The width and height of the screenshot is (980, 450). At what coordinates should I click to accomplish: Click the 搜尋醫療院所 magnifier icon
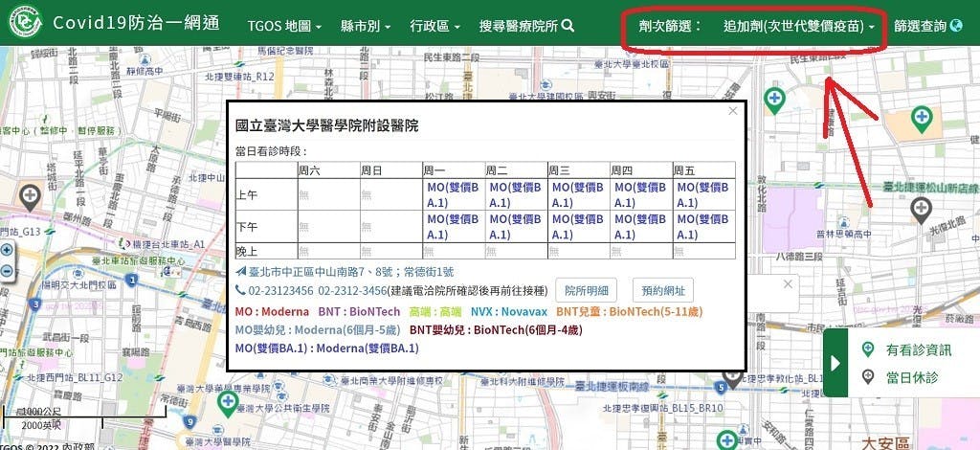[x=568, y=26]
